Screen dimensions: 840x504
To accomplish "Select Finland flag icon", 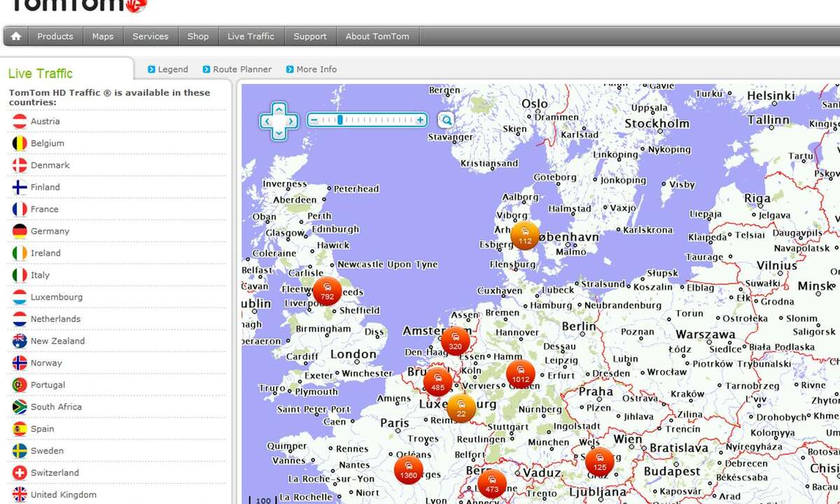I will pos(20,188).
